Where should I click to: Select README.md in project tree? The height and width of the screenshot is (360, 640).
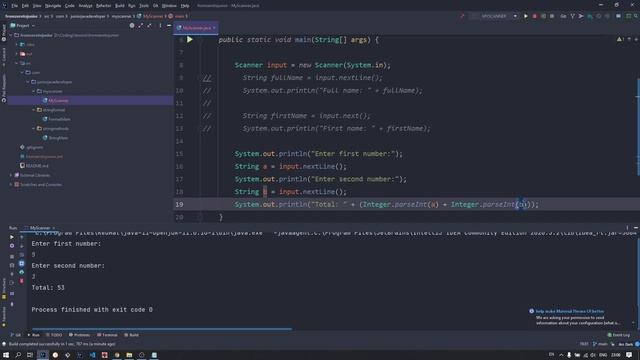click(x=37, y=166)
